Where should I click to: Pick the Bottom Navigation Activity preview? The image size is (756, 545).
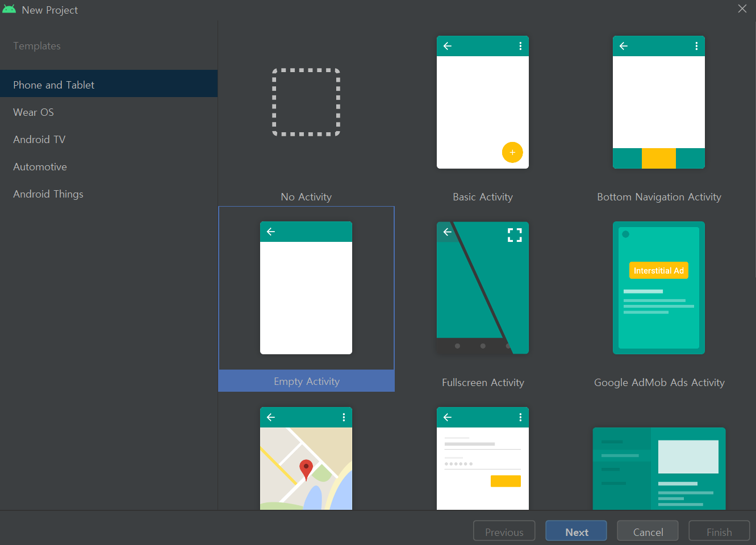[x=659, y=102]
